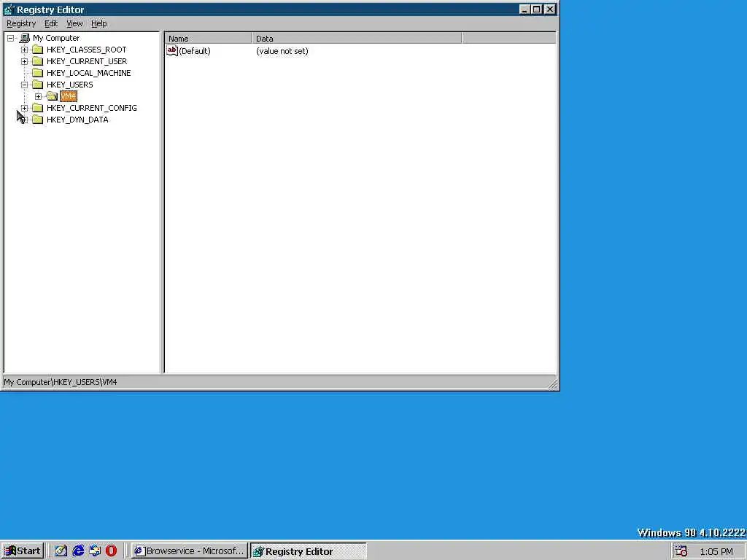The width and height of the screenshot is (747, 560).
Task: Expand the HKEY_CURRENT_CONFIG key
Action: click(x=24, y=108)
